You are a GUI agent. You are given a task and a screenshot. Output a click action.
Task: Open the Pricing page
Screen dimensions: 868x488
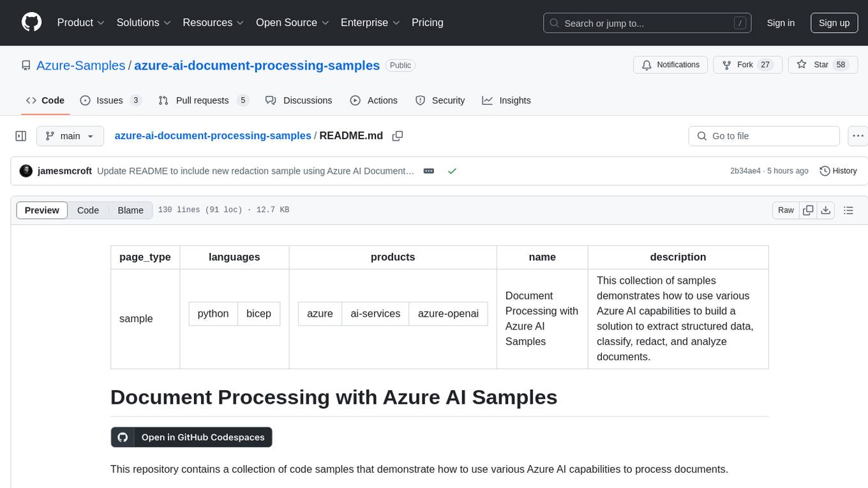(x=428, y=22)
